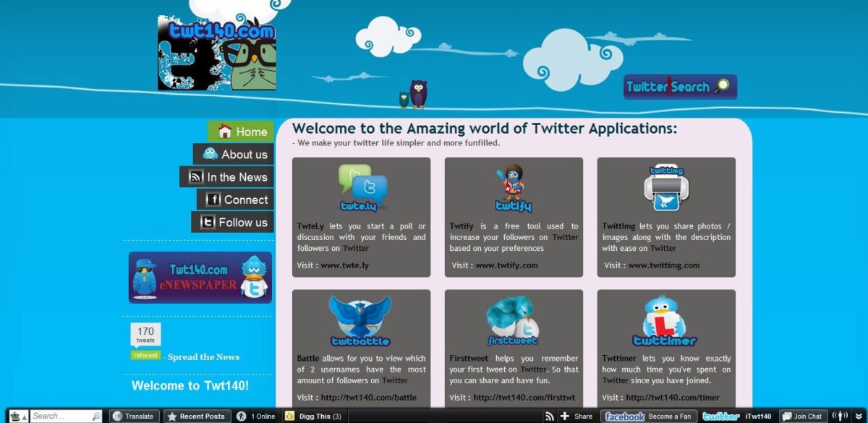The image size is (868, 423).
Task: Open the owl avatar toolbar menu
Action: click(17, 416)
